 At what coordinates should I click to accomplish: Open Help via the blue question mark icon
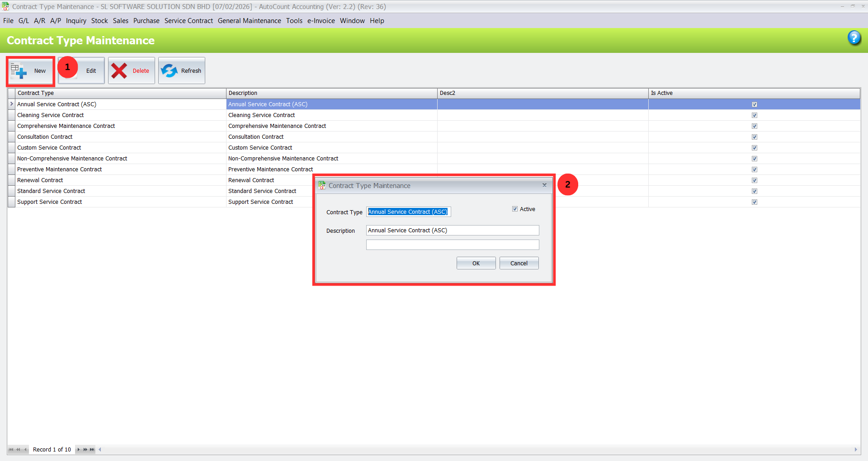854,38
